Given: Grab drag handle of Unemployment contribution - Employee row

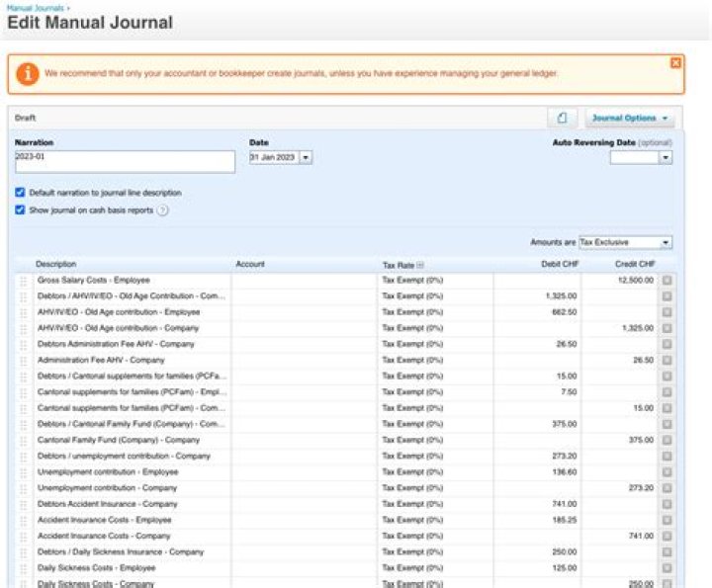Looking at the screenshot, I should pyautogui.click(x=24, y=472).
